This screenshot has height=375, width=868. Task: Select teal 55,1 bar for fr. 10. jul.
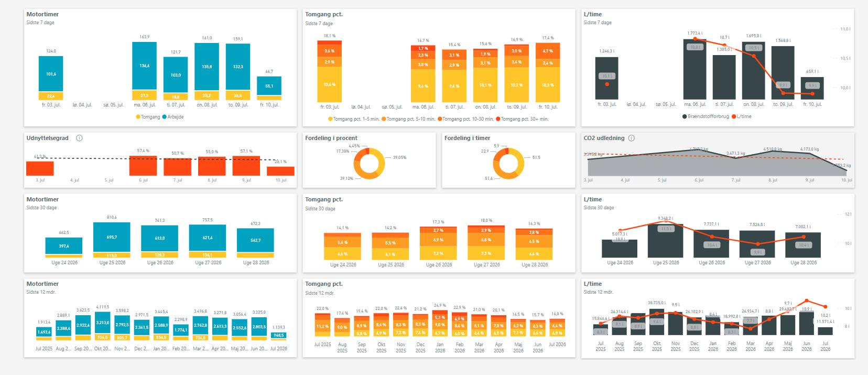(x=269, y=86)
